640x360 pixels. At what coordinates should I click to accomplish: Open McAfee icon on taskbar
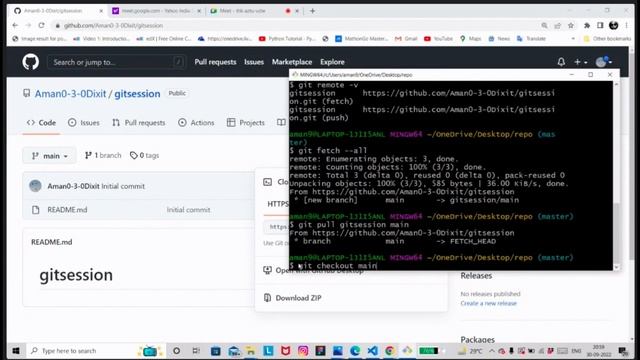(x=285, y=351)
